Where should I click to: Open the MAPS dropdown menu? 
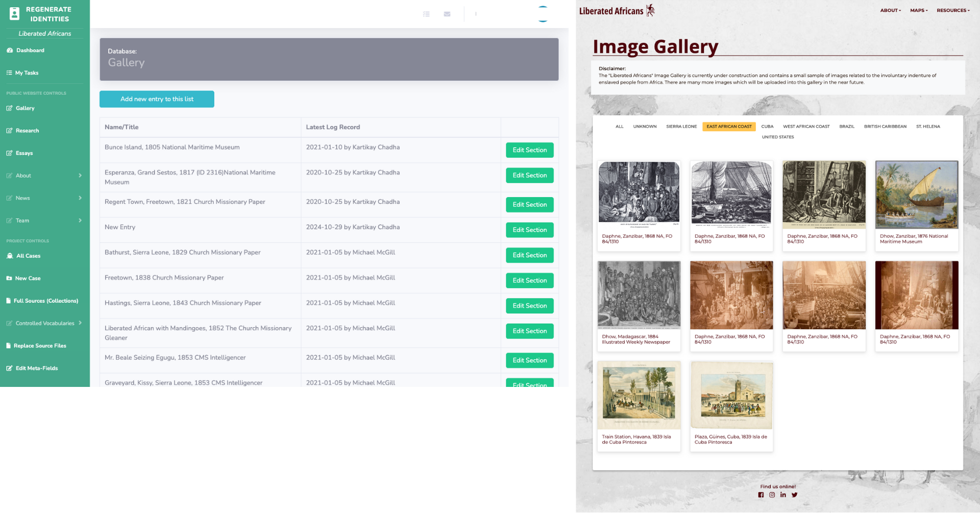pyautogui.click(x=919, y=10)
